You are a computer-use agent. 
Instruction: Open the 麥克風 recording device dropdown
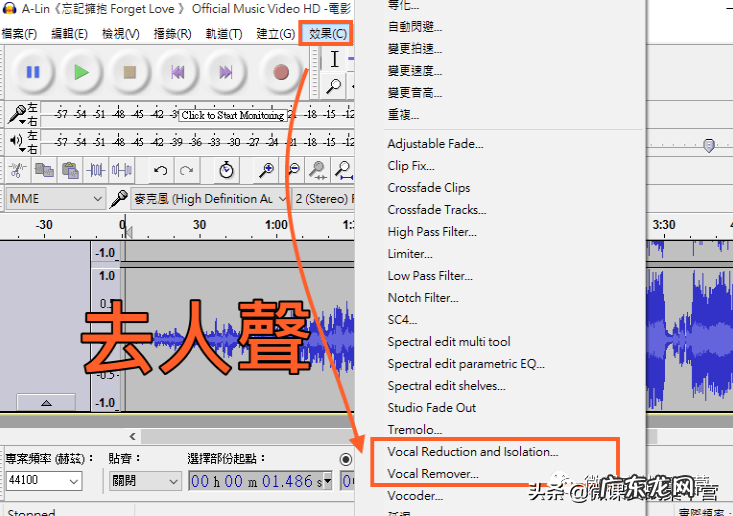pyautogui.click(x=209, y=199)
